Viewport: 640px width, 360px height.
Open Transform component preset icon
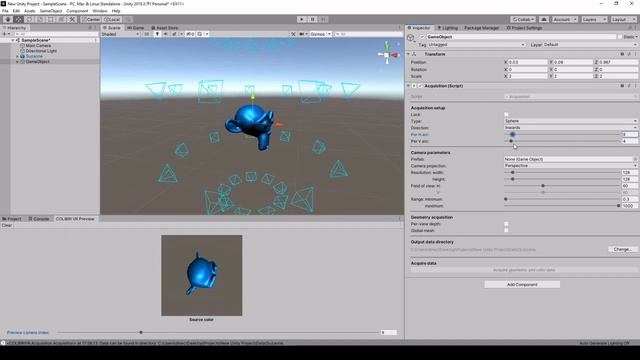(629, 54)
